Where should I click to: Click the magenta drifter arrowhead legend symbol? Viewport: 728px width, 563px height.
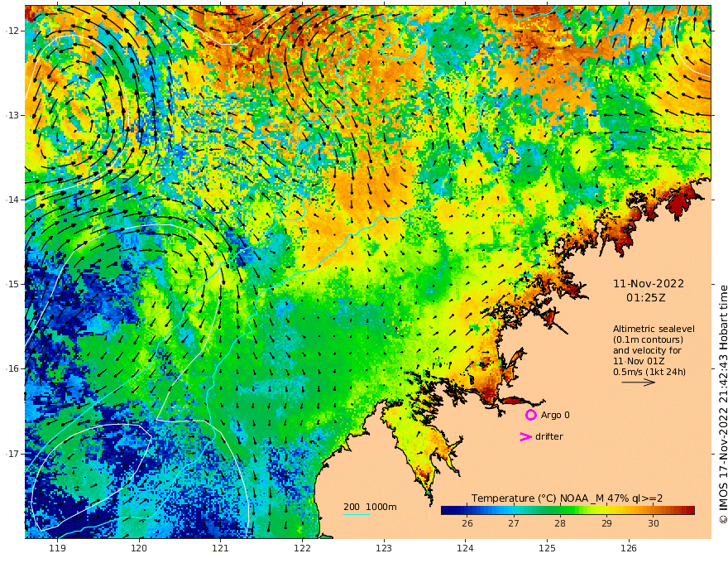point(525,436)
